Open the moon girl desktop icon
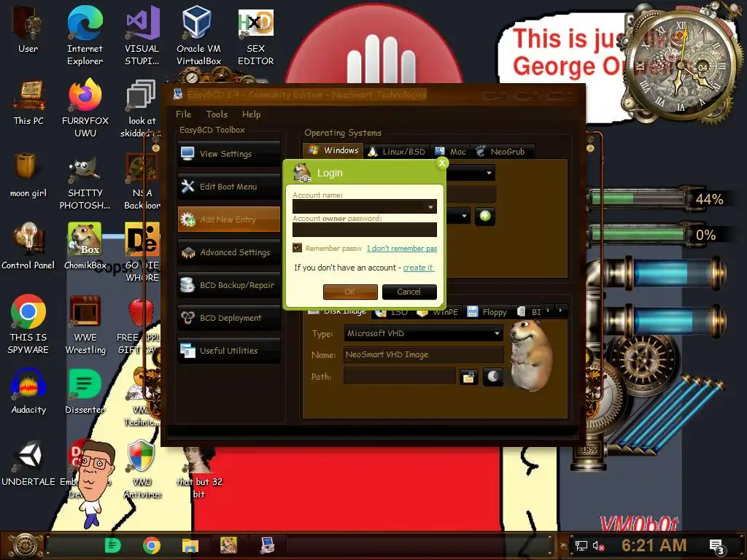Viewport: 747px width, 560px height. point(28,175)
